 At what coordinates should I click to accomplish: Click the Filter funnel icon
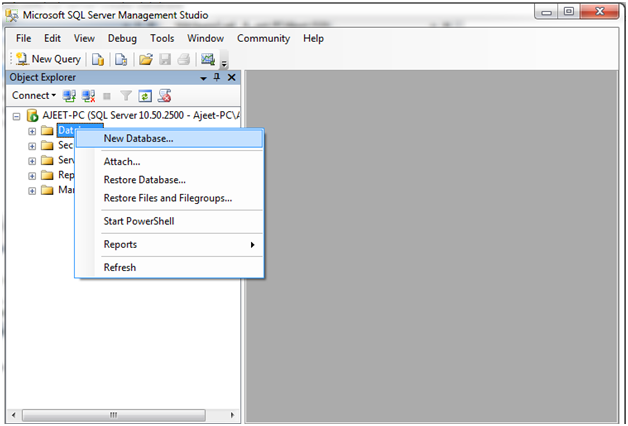[126, 96]
